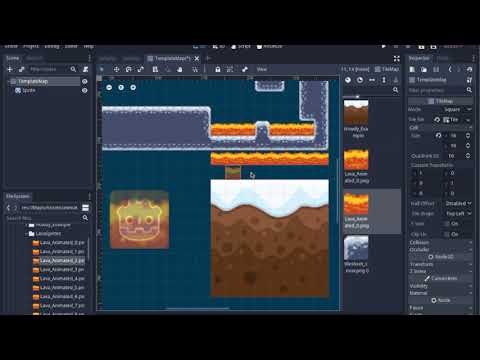
Task: Click the lock selected node icon
Action: coord(218,69)
